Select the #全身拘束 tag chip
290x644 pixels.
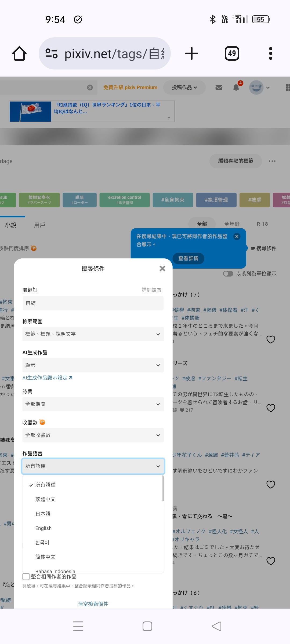173,200
